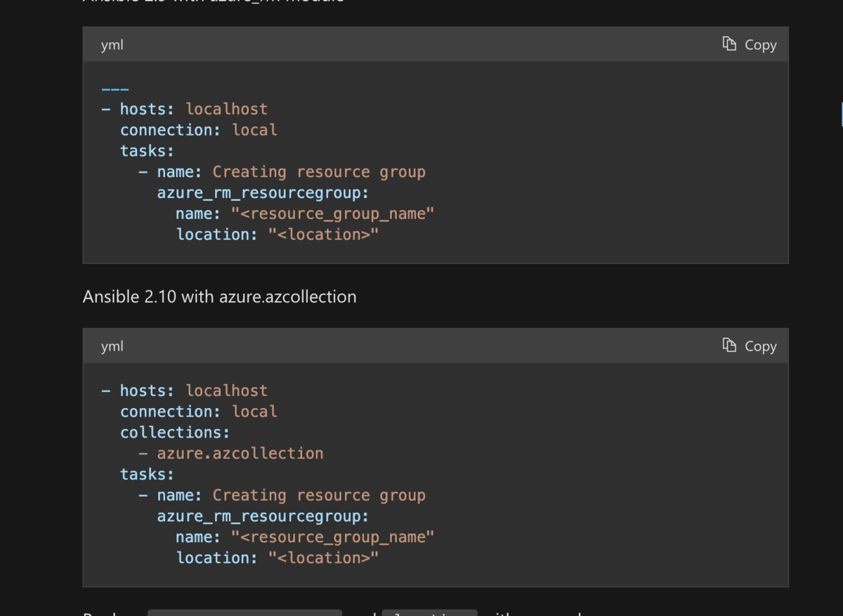Click the 'Ansible 2.10 with azure.azcollection' heading text
The height and width of the screenshot is (616, 843).
click(x=219, y=296)
